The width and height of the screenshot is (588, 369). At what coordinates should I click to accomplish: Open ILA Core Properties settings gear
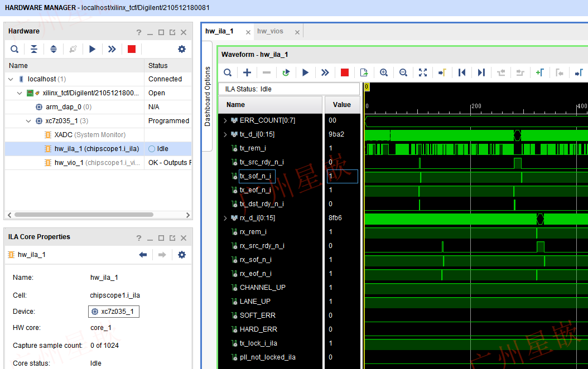coord(182,255)
